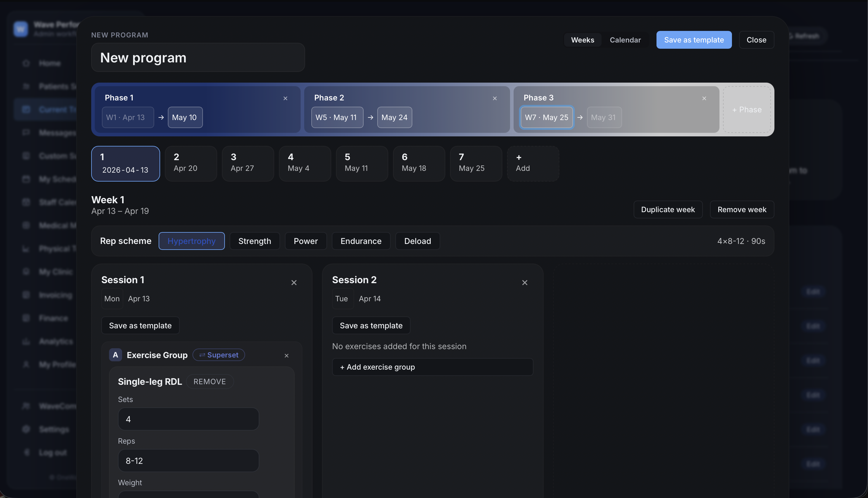Remove Phase 2 via its X icon
The image size is (868, 498).
(495, 98)
